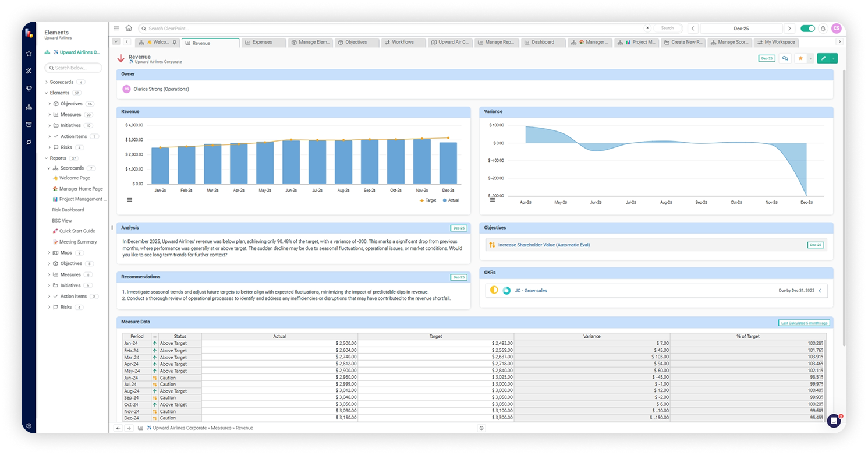This screenshot has width=868, height=455.
Task: Click the scorecard hierarchy icon in the left rail
Action: point(29,107)
